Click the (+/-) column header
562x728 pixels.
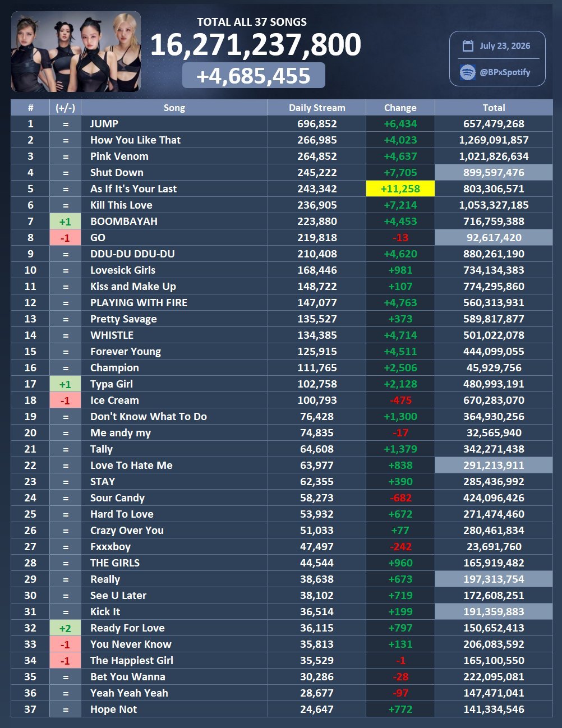point(66,108)
